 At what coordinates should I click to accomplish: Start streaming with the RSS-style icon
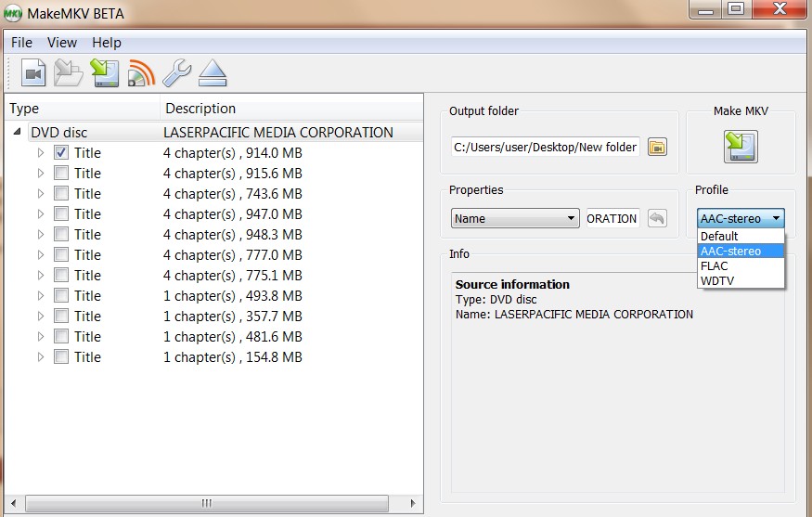pyautogui.click(x=141, y=73)
